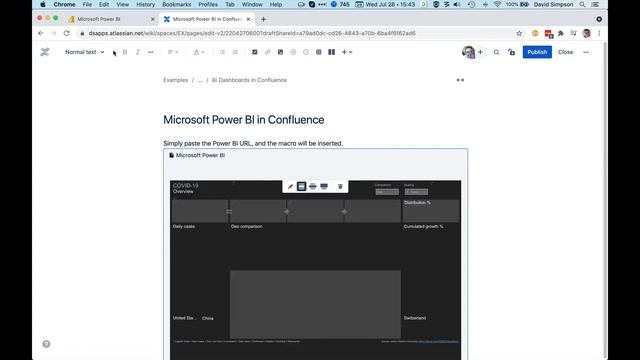Click the Confluence logo in the editor toolbar

[x=45, y=52]
